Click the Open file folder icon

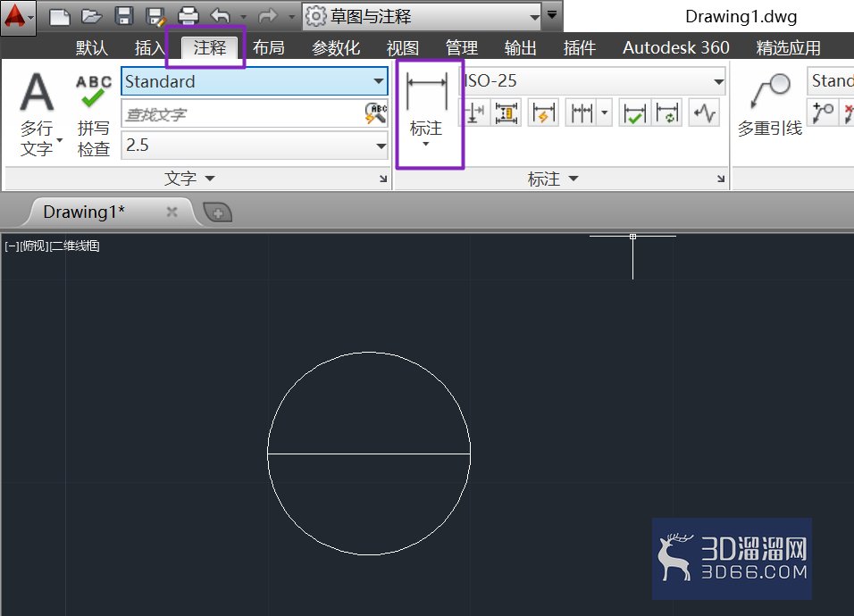click(91, 17)
